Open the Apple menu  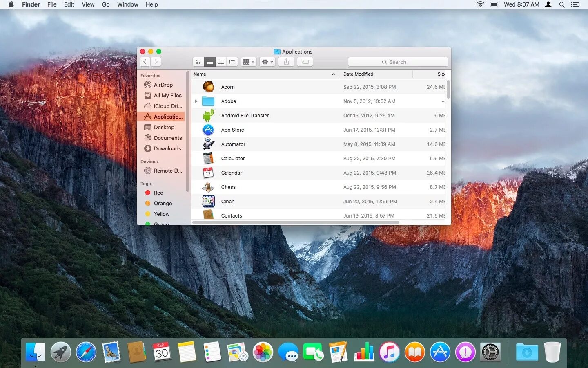[11, 4]
